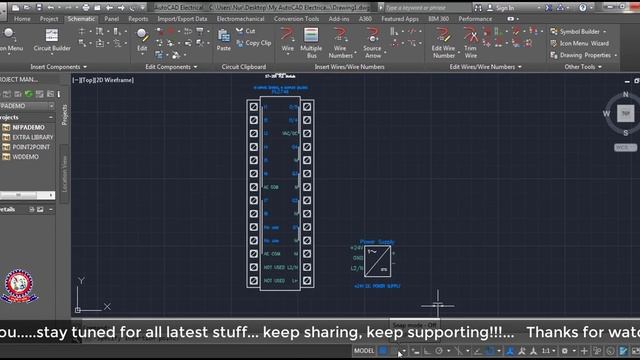The image size is (640, 360).
Task: Select the Power Supply symbol in drawing
Action: (x=377, y=261)
